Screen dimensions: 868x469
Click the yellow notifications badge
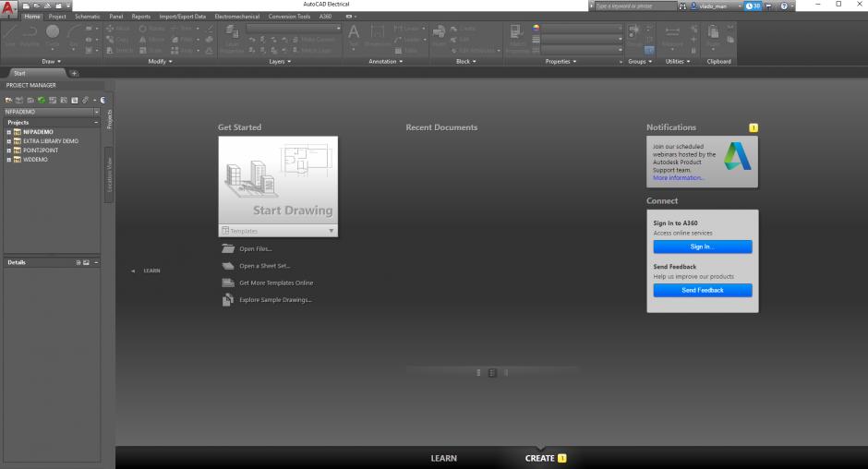[x=753, y=128]
